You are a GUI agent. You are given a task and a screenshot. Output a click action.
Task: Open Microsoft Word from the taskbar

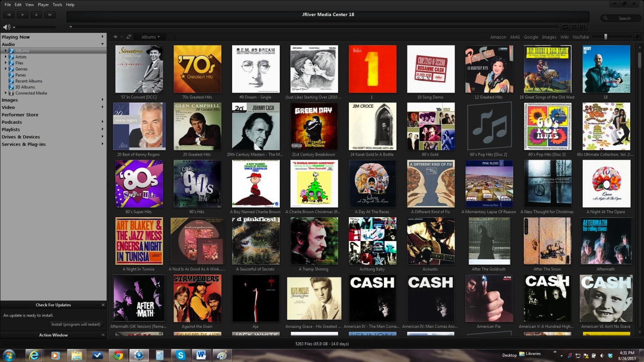coord(201,355)
